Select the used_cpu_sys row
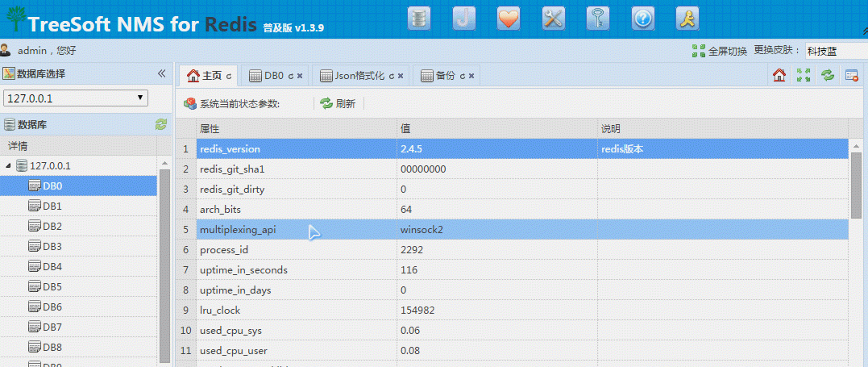 point(512,331)
